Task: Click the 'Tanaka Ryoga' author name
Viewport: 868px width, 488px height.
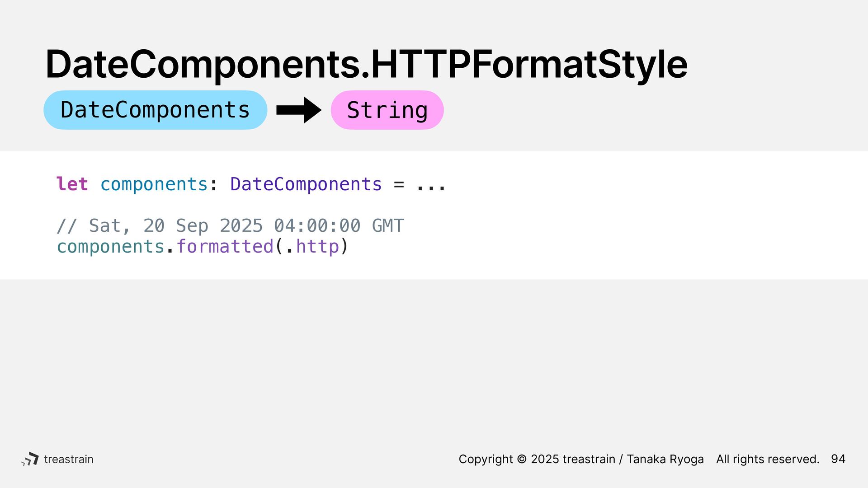Action: coord(665,460)
